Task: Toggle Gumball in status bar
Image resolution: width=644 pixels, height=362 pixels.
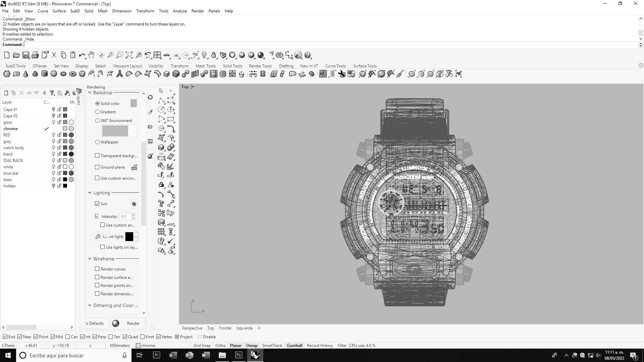Action: tap(294, 346)
